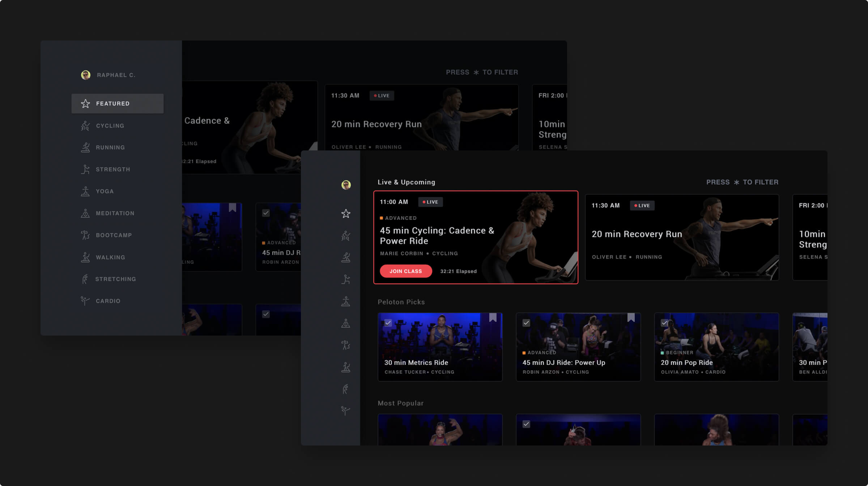Click the bookmark ribbon on 45 min DJ Ride
The height and width of the screenshot is (486, 868).
click(631, 318)
